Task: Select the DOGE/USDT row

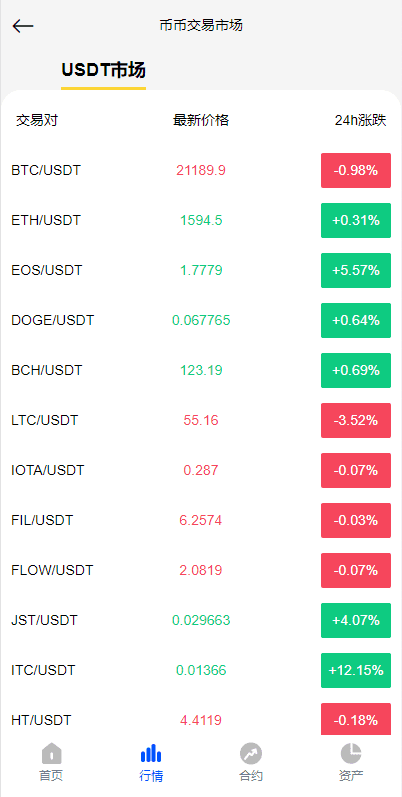Action: 201,320
